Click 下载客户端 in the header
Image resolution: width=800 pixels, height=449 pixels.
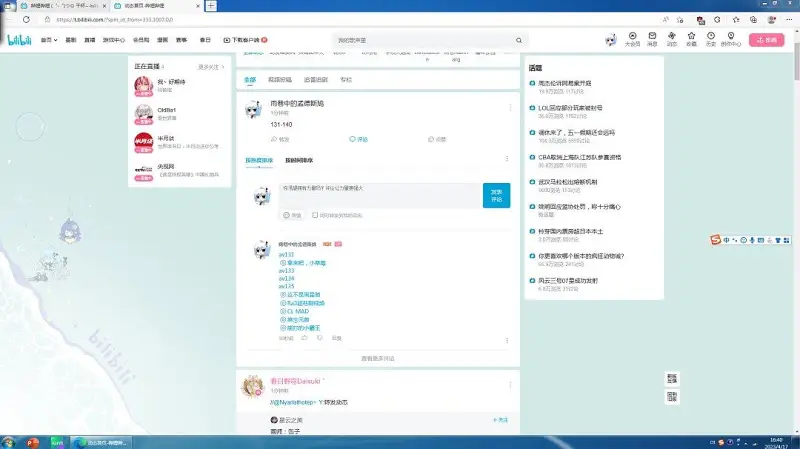coord(245,40)
